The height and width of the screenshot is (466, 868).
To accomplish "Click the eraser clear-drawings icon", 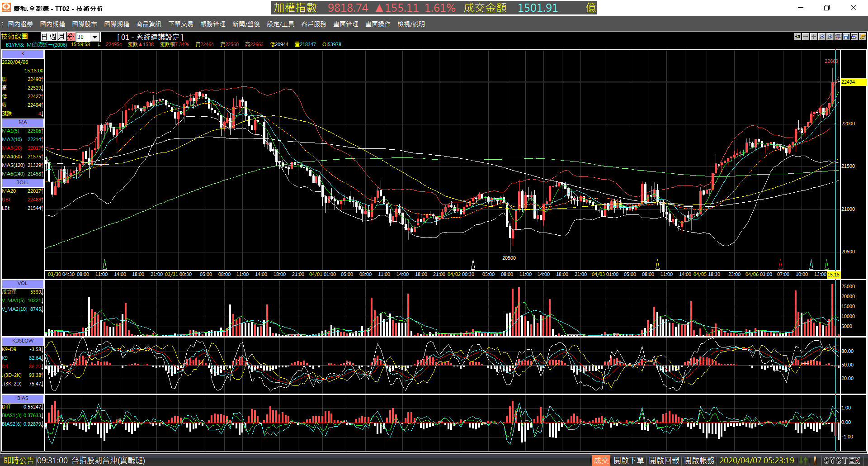I will click(x=838, y=37).
